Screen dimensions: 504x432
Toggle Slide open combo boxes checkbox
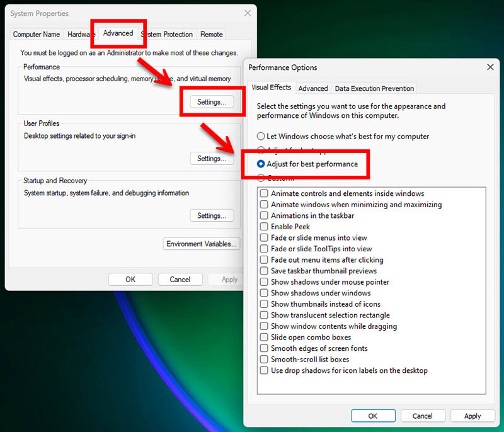pos(306,338)
